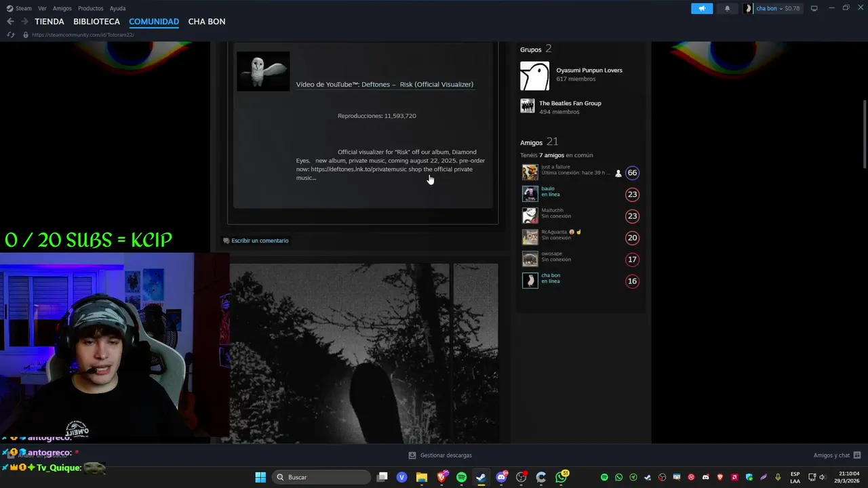Image resolution: width=868 pixels, height=488 pixels.
Task: Open the Ver menu
Action: 42,8
